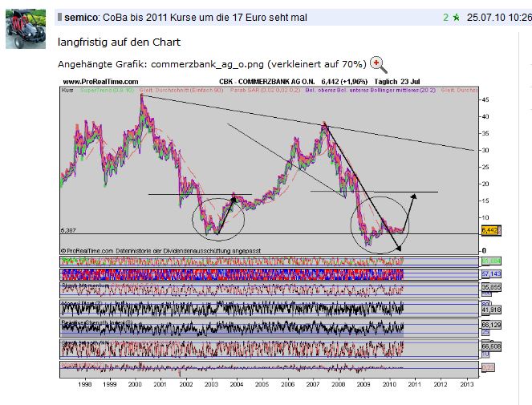The width and height of the screenshot is (532, 405).
Task: Click the yellow price label '6,442'
Action: click(x=491, y=231)
